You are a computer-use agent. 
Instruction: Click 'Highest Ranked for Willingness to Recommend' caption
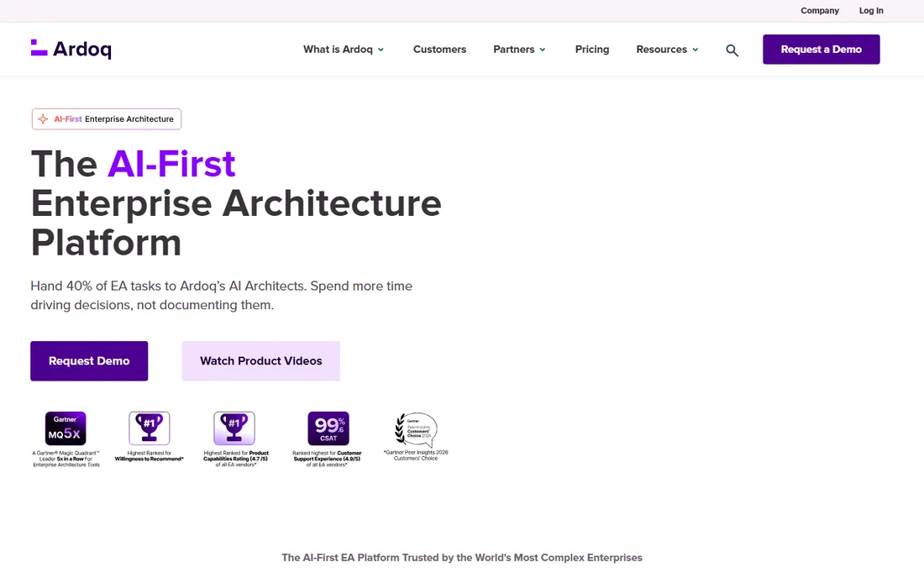click(x=149, y=456)
